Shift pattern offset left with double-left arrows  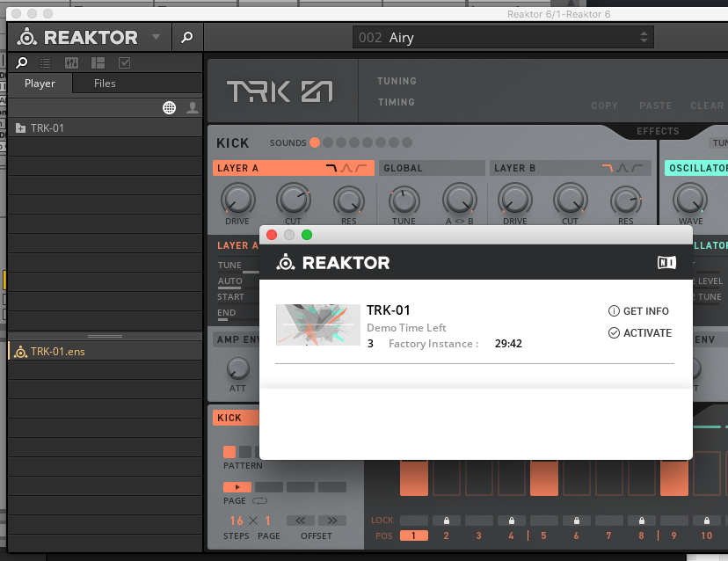pos(301,521)
